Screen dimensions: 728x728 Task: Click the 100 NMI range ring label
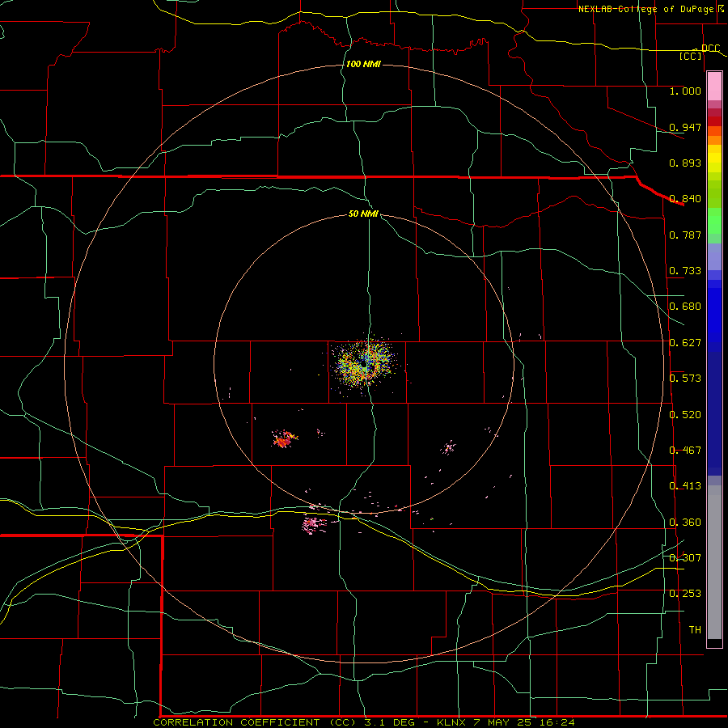(363, 64)
